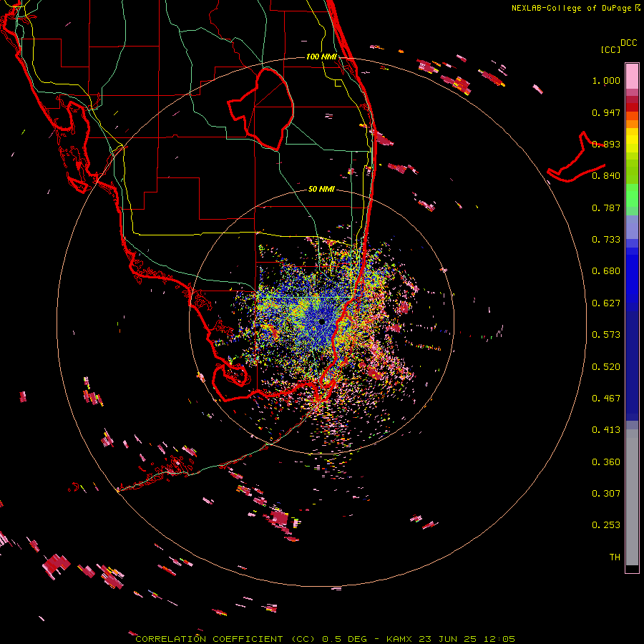The image size is (644, 644).
Task: Pick the large gray color bar segment
Action: point(632,497)
